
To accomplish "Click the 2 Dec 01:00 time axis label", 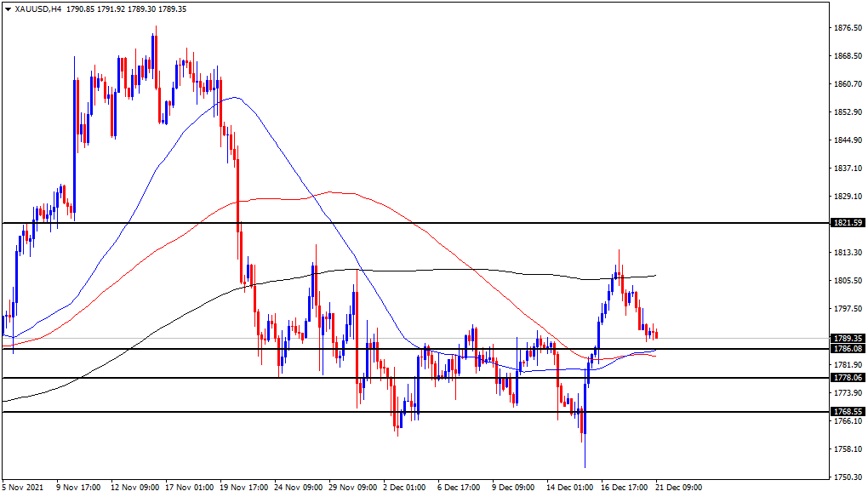I will [405, 488].
